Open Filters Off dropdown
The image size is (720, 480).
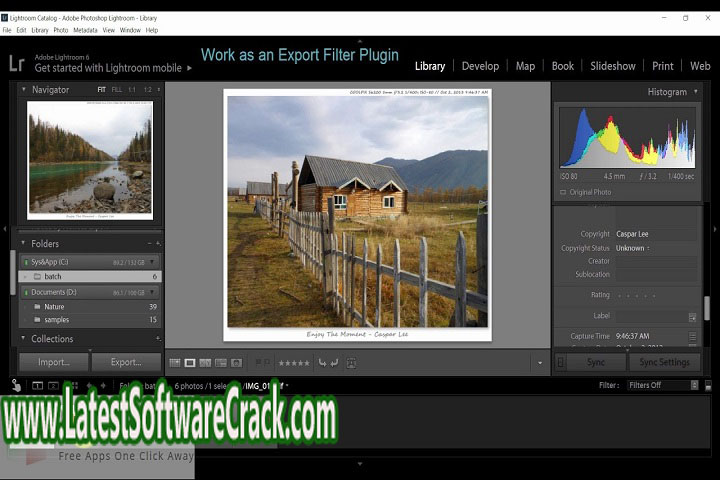663,385
